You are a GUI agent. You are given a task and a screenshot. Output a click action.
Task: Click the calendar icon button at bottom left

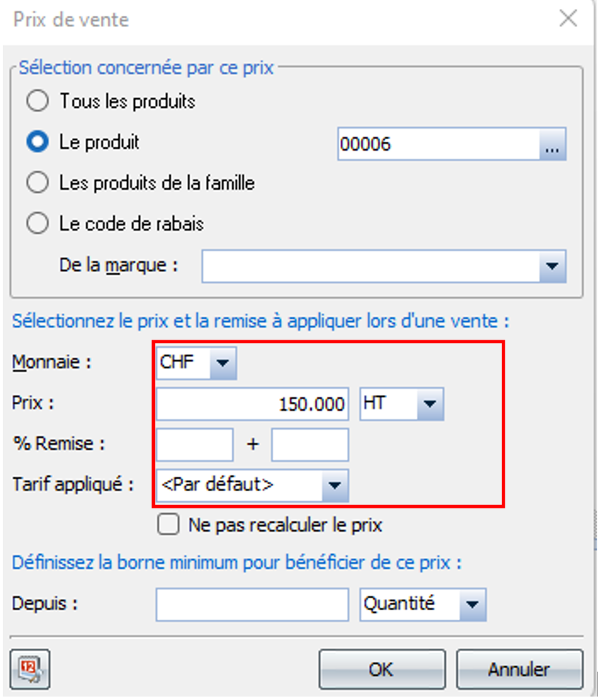click(30, 669)
